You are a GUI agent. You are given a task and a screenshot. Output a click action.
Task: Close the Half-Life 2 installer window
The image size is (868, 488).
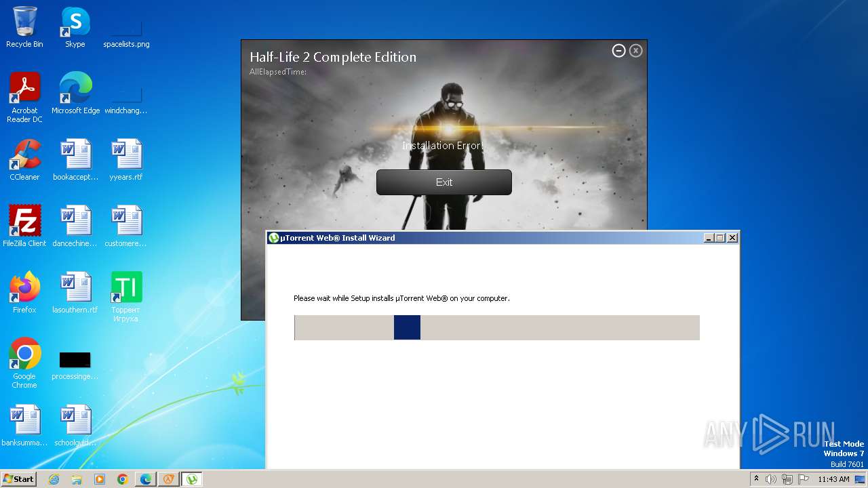pyautogui.click(x=635, y=51)
